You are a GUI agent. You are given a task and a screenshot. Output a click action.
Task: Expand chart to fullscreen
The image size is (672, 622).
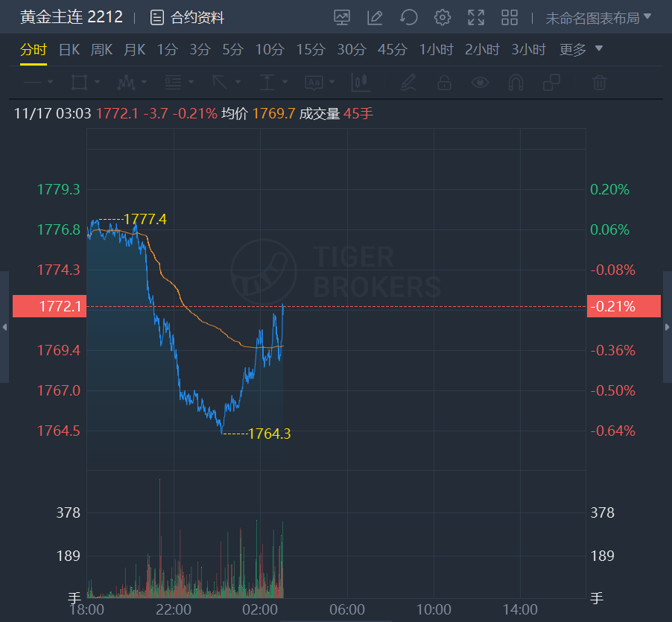point(476,17)
